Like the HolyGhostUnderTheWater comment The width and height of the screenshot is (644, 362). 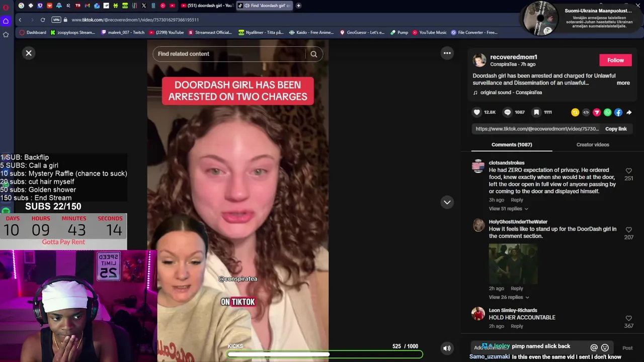(x=628, y=230)
